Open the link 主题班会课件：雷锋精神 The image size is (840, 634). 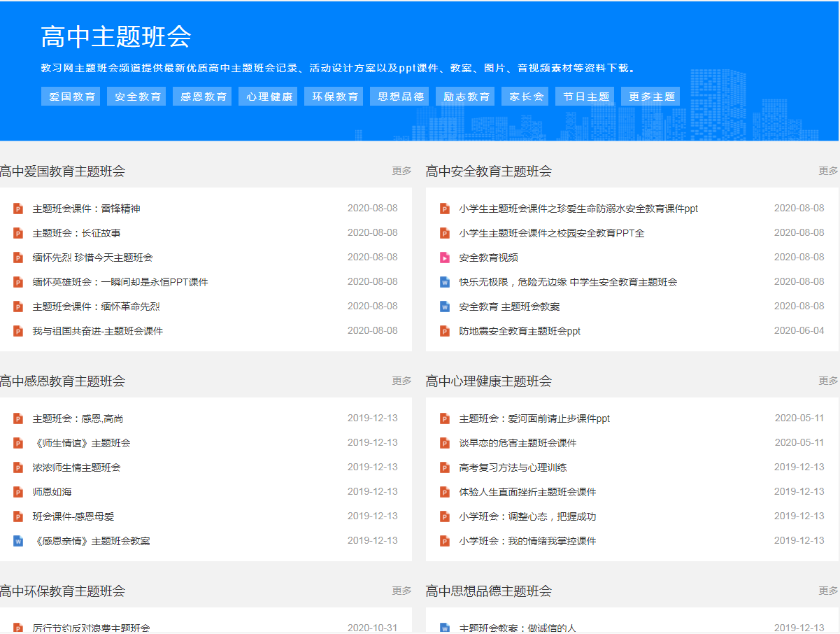pos(87,209)
